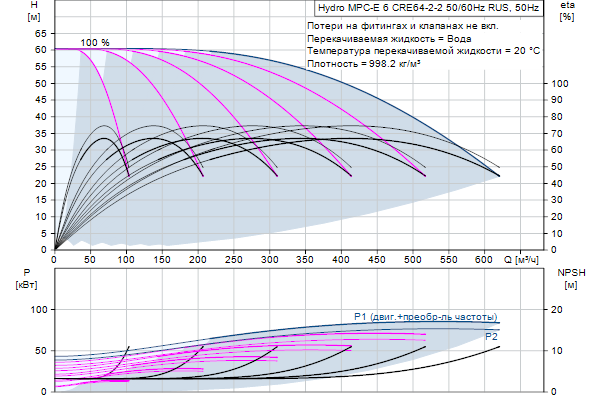Click the 300 tick on the Q axis

[x=268, y=260]
